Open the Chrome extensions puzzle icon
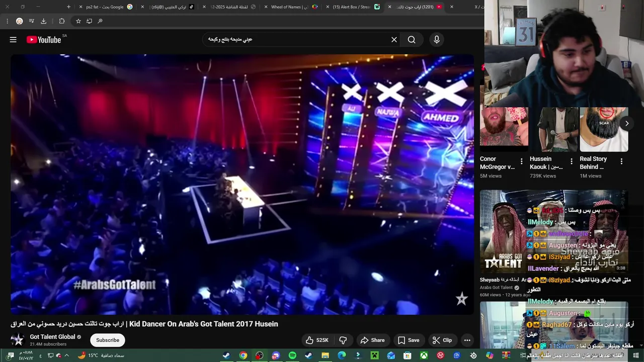This screenshot has width=644, height=362. coord(62,21)
